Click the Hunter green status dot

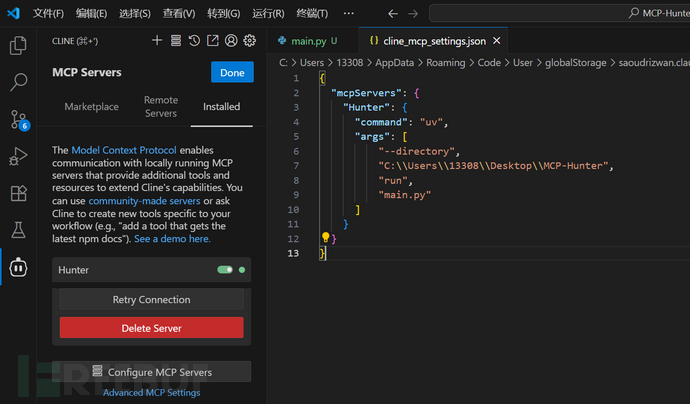tap(242, 270)
